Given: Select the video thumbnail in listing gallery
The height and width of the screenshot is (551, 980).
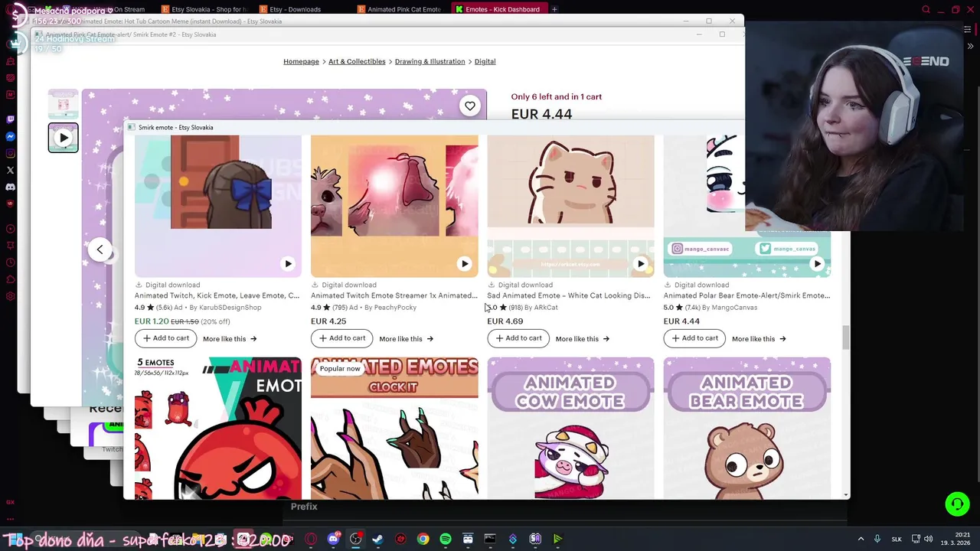Looking at the screenshot, I should pyautogui.click(x=63, y=138).
